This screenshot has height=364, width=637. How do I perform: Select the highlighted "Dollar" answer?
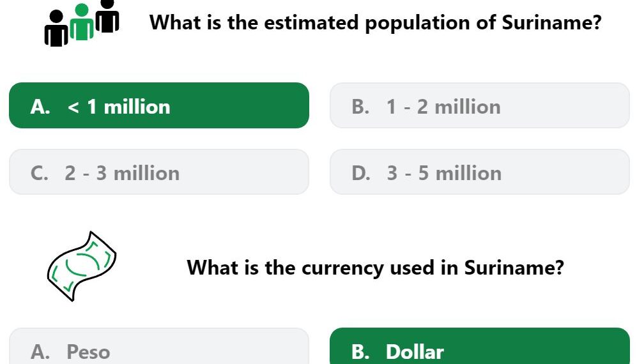[480, 346]
